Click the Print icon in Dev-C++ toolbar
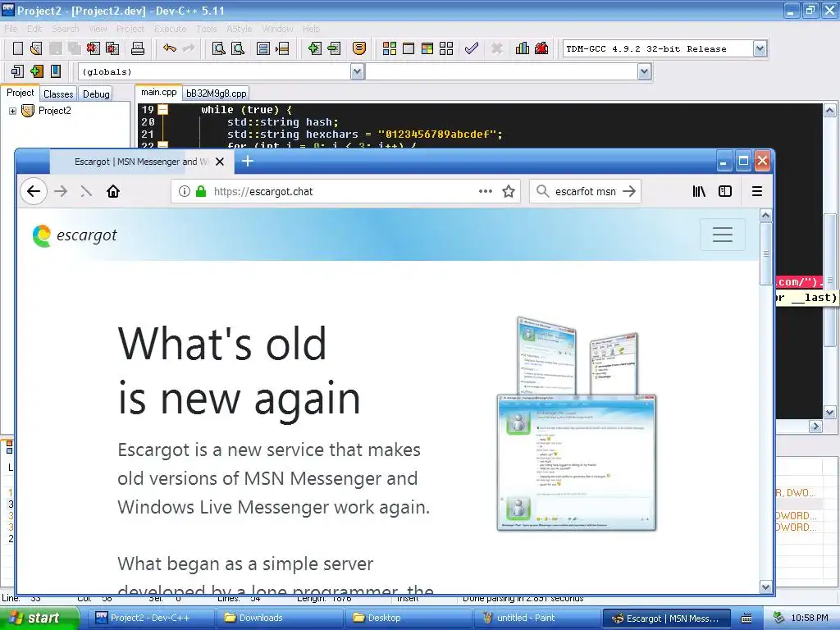 tap(138, 48)
